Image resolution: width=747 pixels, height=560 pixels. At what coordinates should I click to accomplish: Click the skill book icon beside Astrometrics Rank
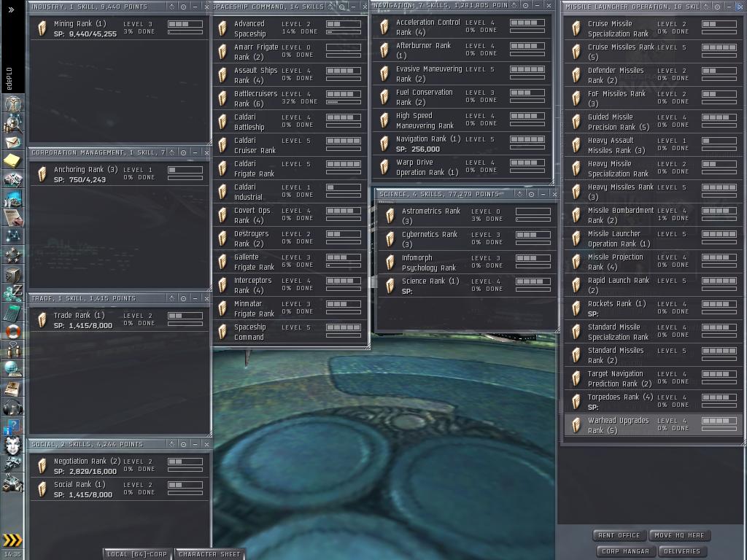tap(390, 216)
